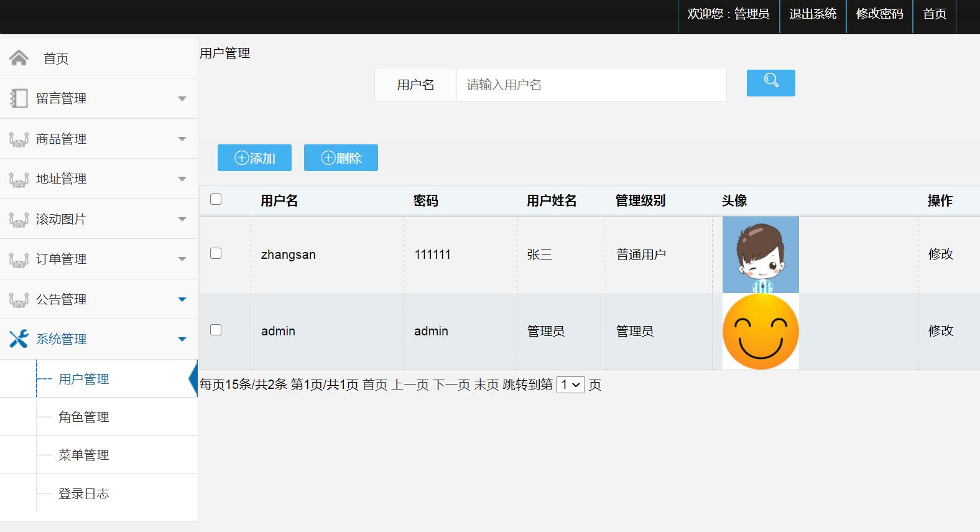Click 欢迎您：管理员 in top bar

(728, 14)
